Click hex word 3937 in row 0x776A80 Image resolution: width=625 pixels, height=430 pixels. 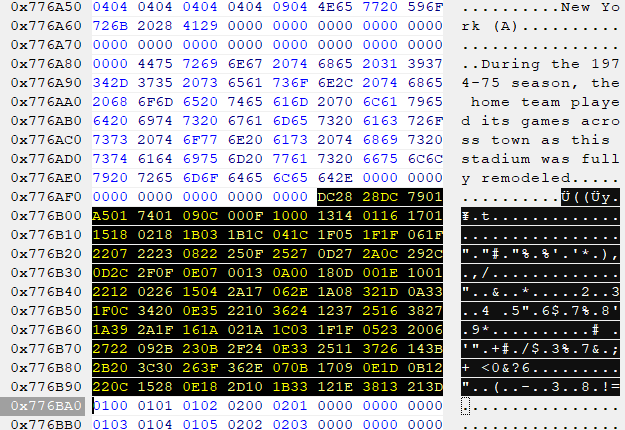pos(425,64)
